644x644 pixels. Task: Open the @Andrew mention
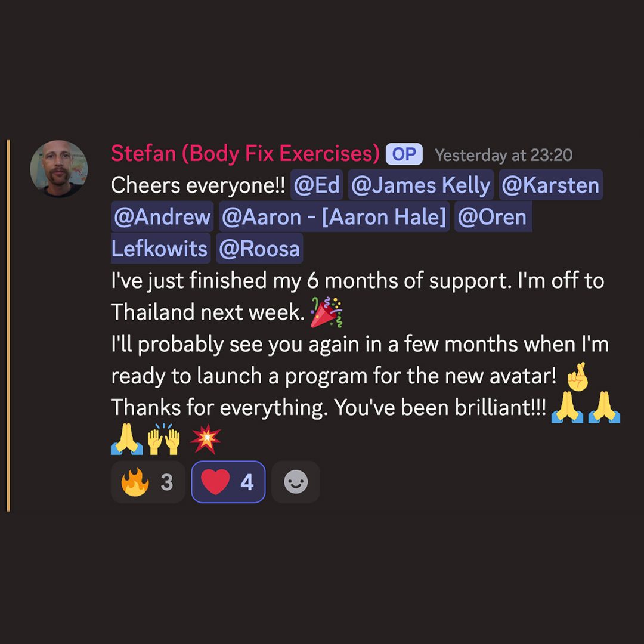162,216
